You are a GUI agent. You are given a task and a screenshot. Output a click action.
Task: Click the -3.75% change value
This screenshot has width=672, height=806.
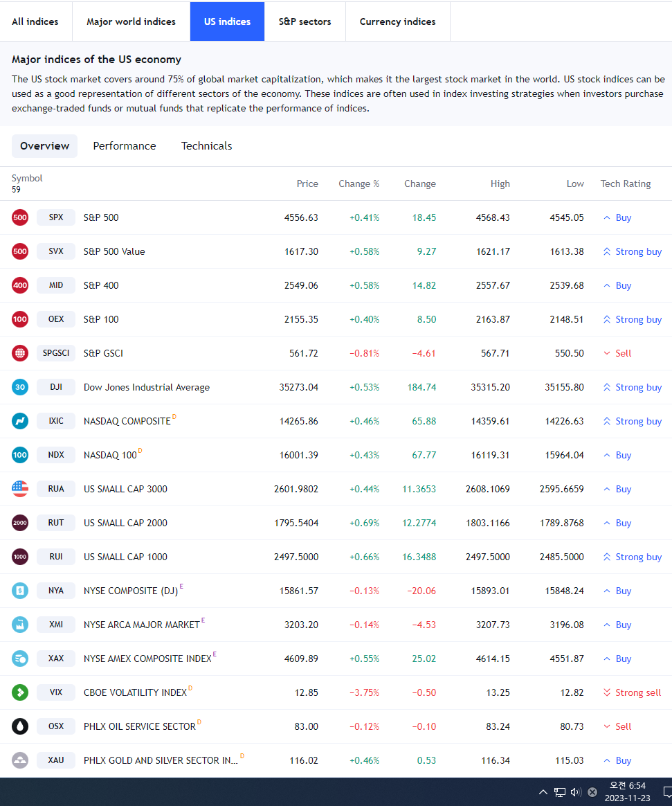[364, 692]
